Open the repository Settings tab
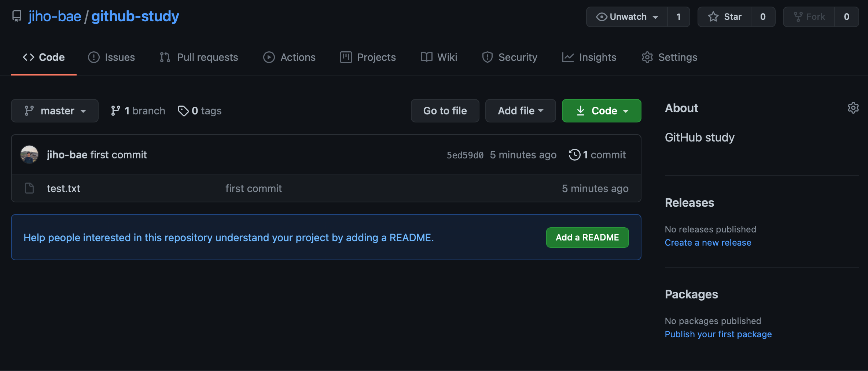Screen dimensions: 868x371 coord(669,57)
